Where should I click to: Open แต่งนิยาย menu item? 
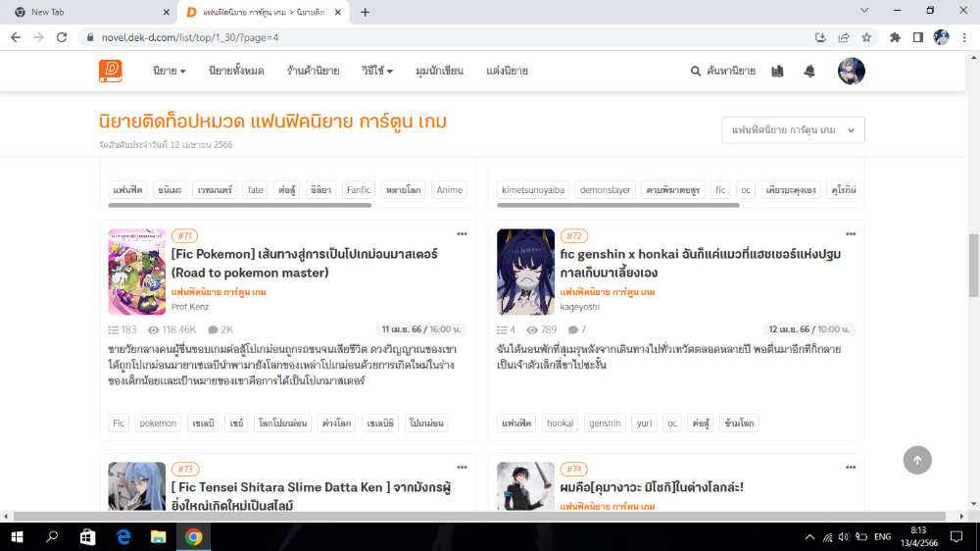click(x=507, y=71)
